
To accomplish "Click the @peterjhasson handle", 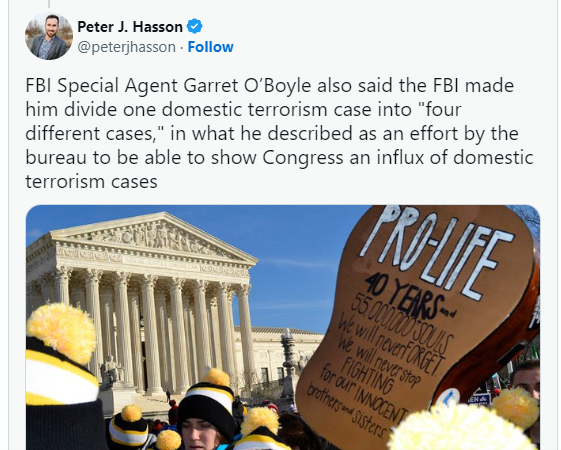I will pos(127,47).
